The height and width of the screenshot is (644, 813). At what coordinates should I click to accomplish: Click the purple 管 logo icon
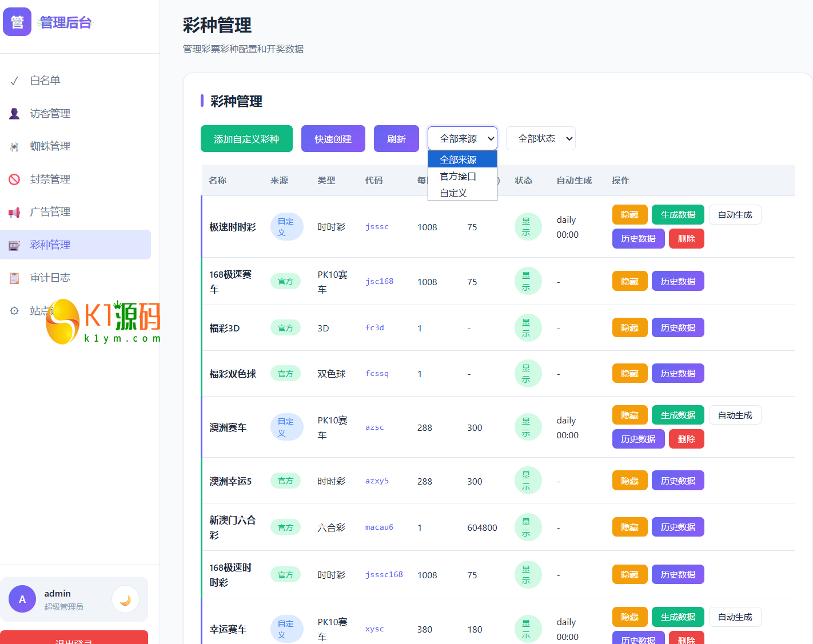pyautogui.click(x=17, y=22)
